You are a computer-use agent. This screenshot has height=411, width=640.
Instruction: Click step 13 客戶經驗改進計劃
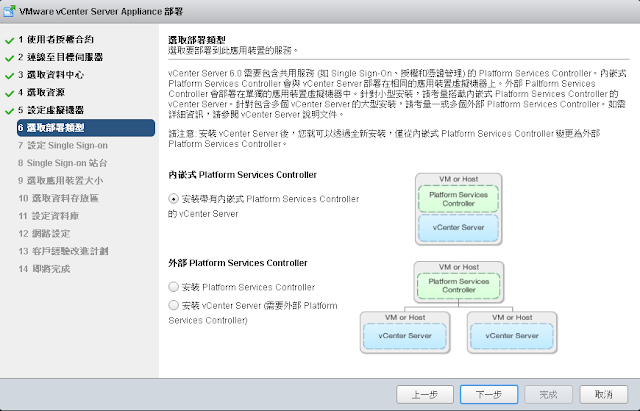coord(63,251)
